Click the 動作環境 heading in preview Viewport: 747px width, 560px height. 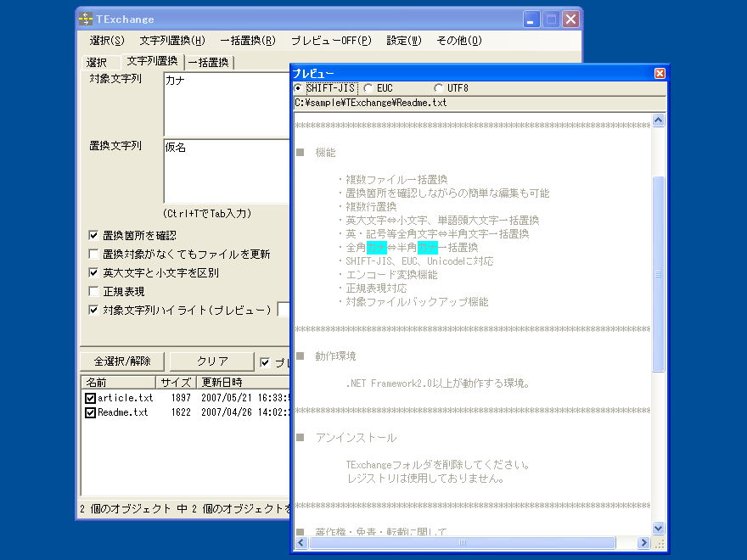(x=335, y=356)
